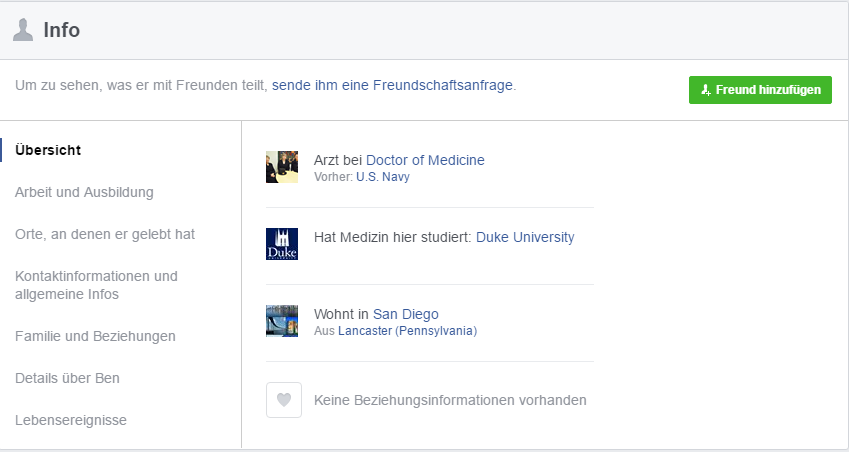
Task: Click the San Diego city thumbnail
Action: (282, 321)
